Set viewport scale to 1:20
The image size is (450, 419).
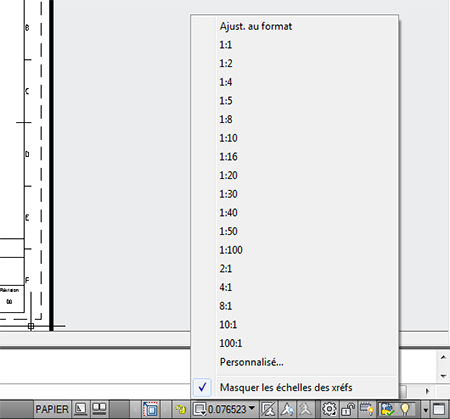(295, 175)
